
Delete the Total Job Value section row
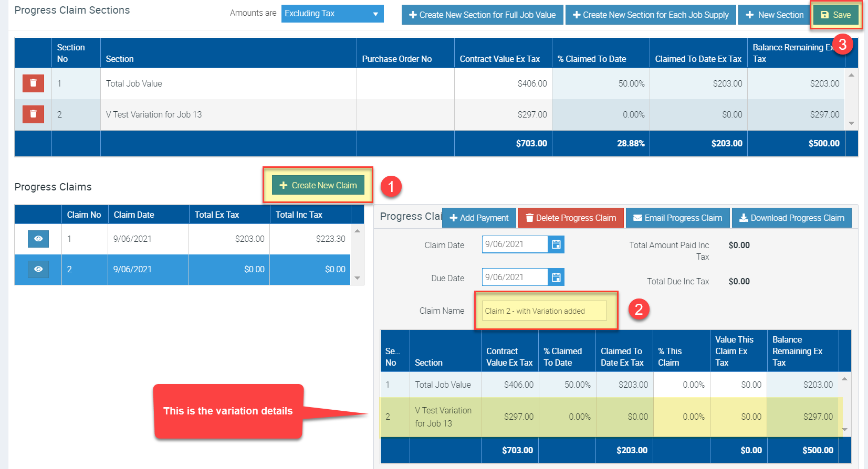pyautogui.click(x=33, y=83)
